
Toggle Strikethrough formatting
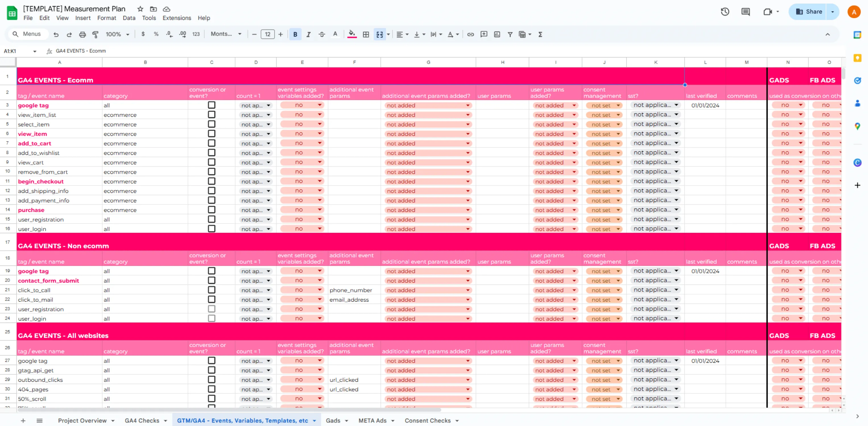point(322,34)
